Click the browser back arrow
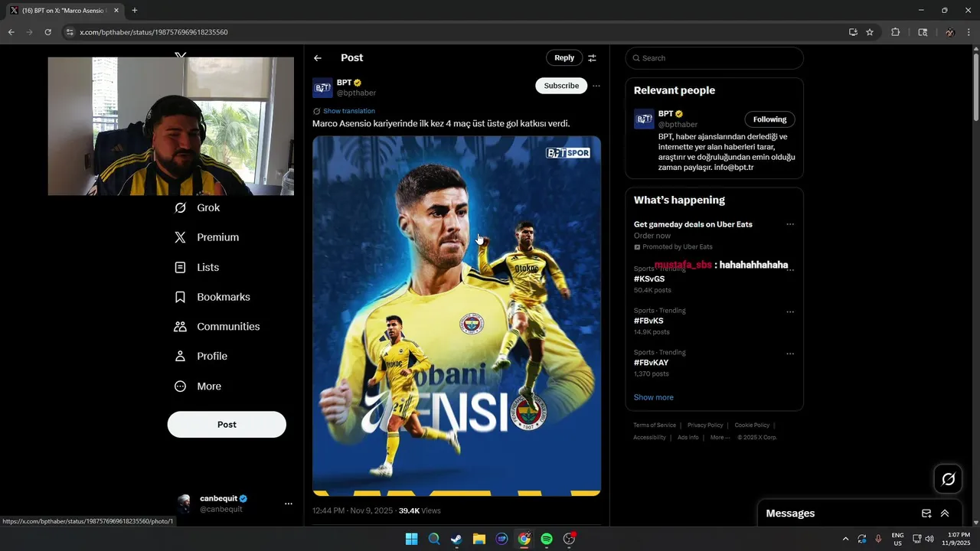The width and height of the screenshot is (980, 551). coord(11,32)
